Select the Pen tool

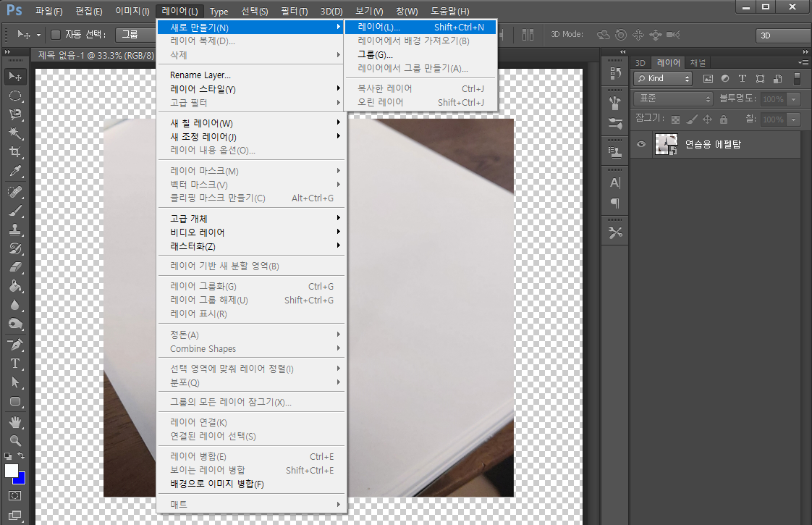pyautogui.click(x=15, y=344)
